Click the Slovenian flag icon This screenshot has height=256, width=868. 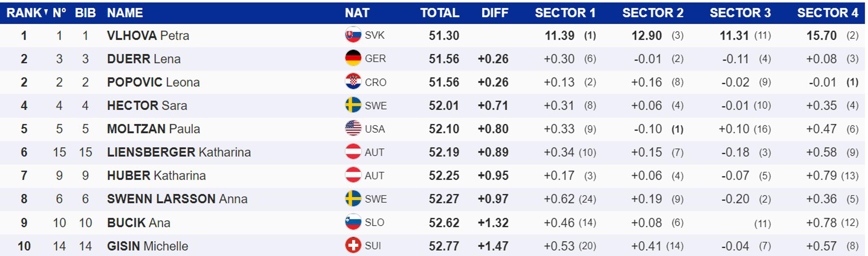(x=353, y=222)
